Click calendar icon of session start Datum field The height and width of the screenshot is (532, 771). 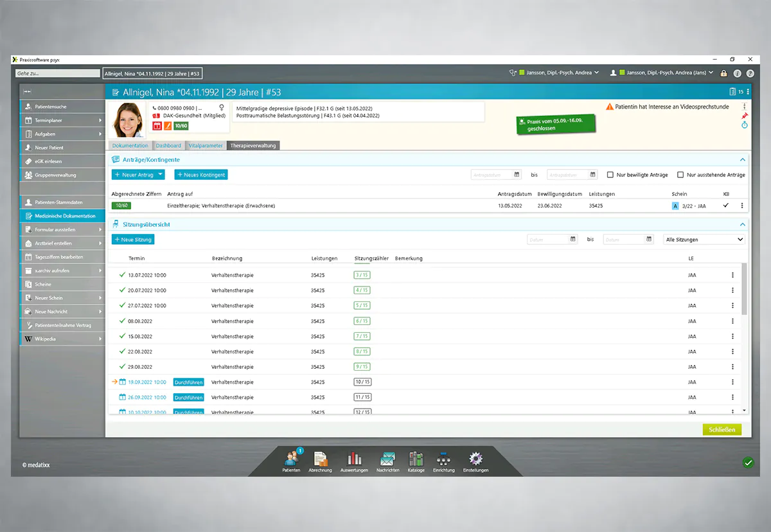572,240
